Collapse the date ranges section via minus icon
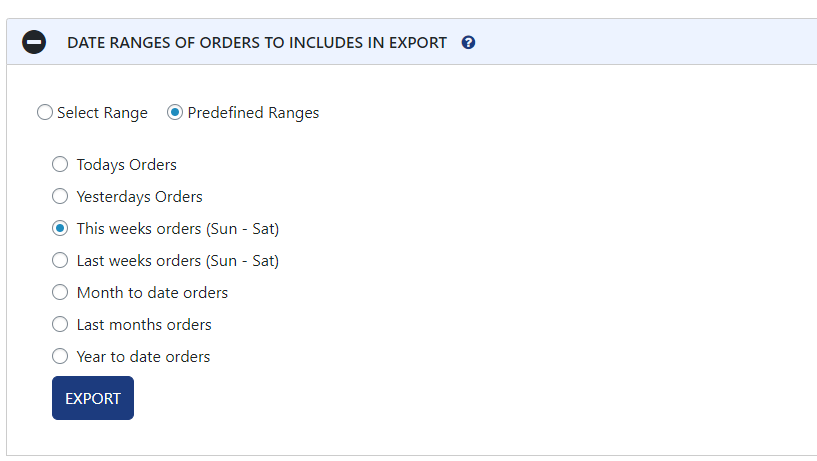Image resolution: width=817 pixels, height=461 pixels. (34, 43)
